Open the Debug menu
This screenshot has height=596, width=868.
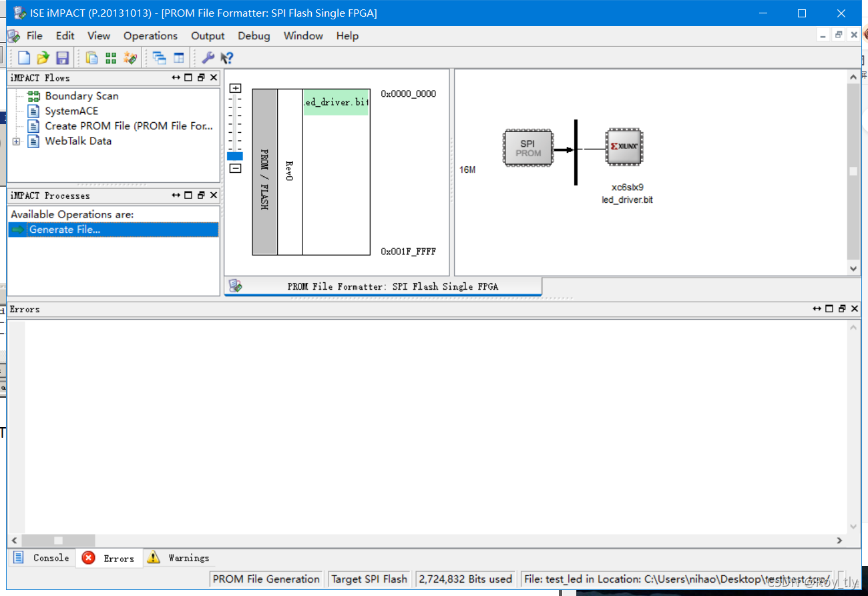pos(254,35)
